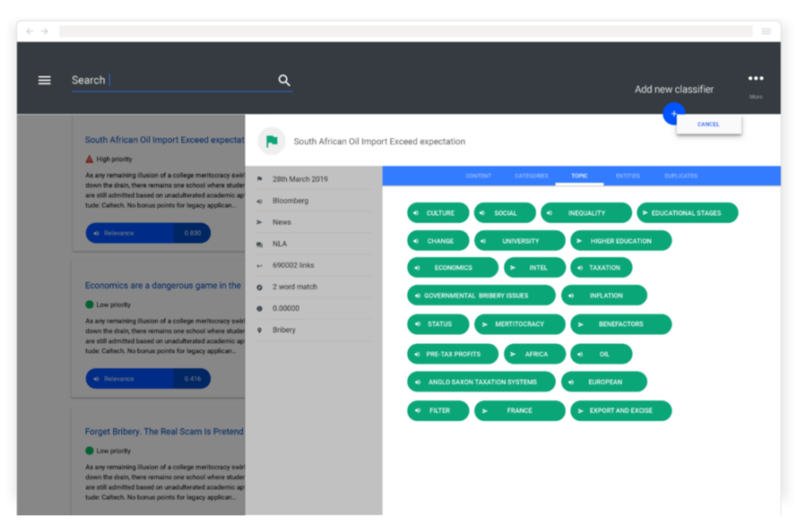This screenshot has height=532, width=798.
Task: Toggle the arrow on the INTEL chip
Action: point(514,267)
